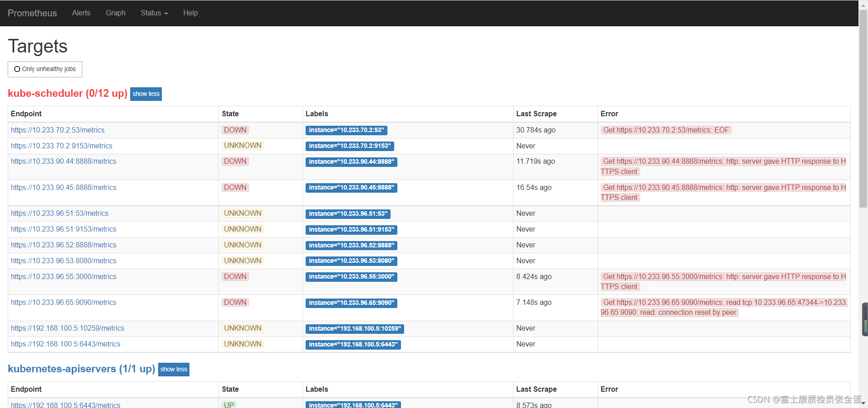Open the Graph page
Image resolution: width=868 pixels, height=408 pixels.
(x=116, y=13)
